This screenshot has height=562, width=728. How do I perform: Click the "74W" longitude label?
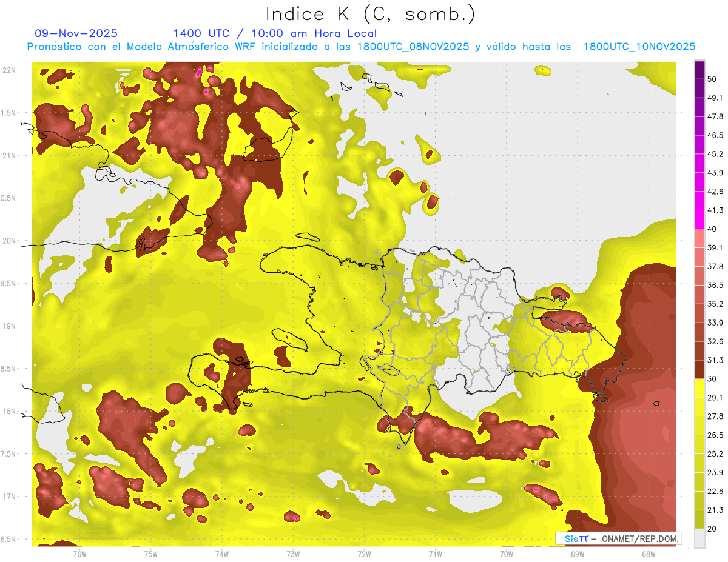pyautogui.click(x=222, y=554)
